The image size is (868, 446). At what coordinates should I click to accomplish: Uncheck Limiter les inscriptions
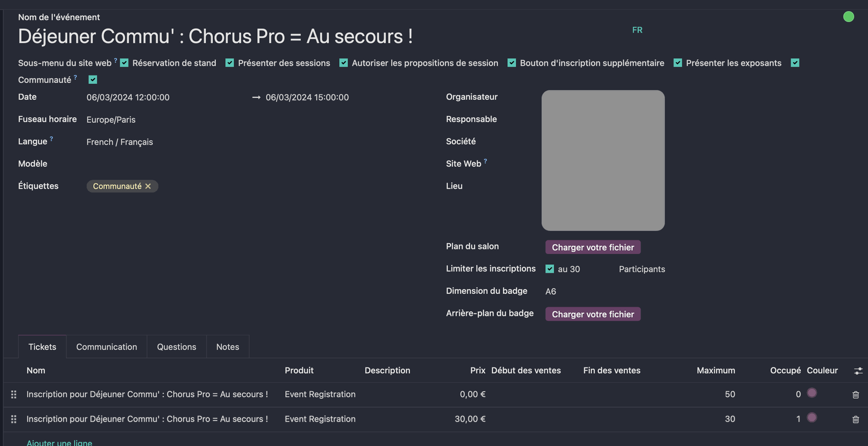coord(550,269)
